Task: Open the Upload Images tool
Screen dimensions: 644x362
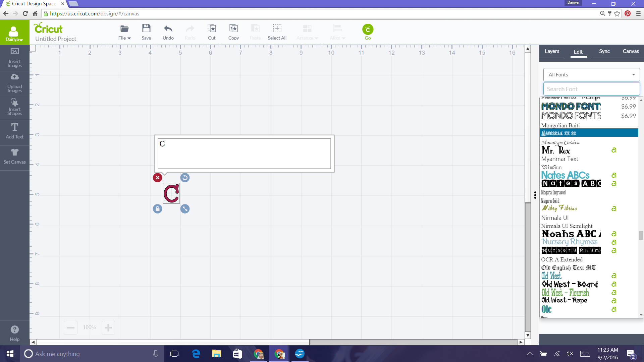Action: (x=14, y=83)
